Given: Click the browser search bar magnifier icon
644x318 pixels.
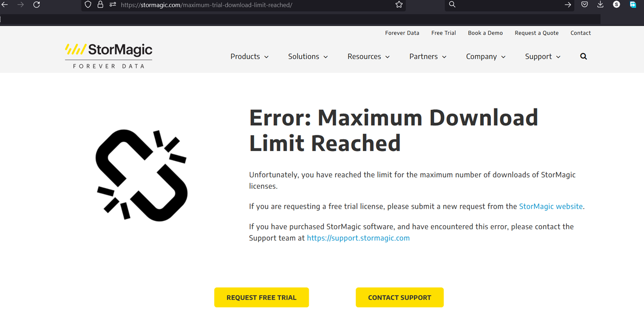Looking at the screenshot, I should 452,4.
